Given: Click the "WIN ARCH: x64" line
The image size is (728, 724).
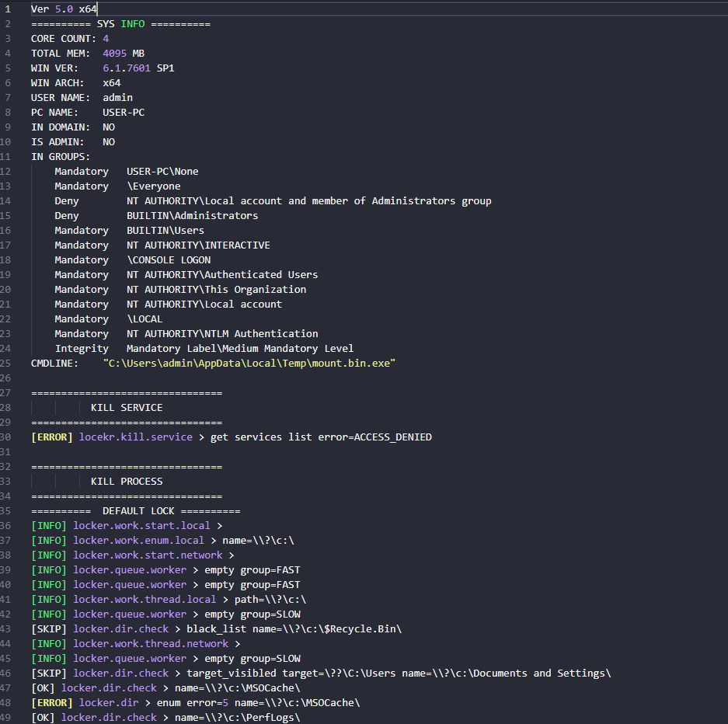Looking at the screenshot, I should (x=75, y=83).
